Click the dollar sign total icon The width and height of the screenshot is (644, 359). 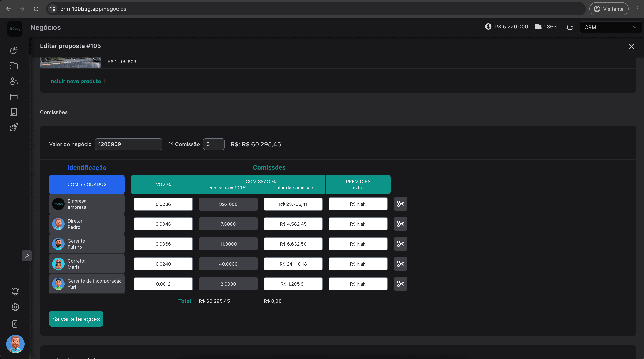[x=488, y=27]
